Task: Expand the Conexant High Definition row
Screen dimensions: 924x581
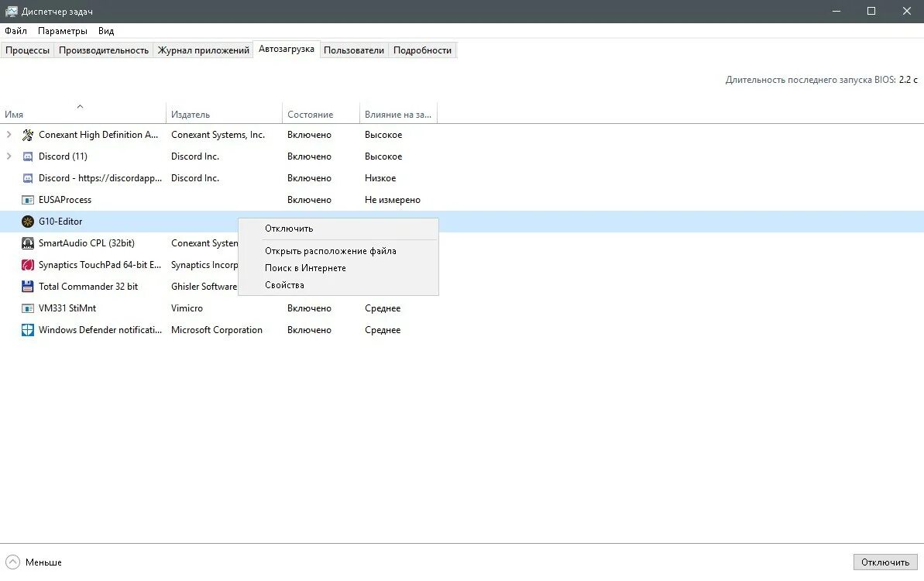Action: click(x=9, y=135)
